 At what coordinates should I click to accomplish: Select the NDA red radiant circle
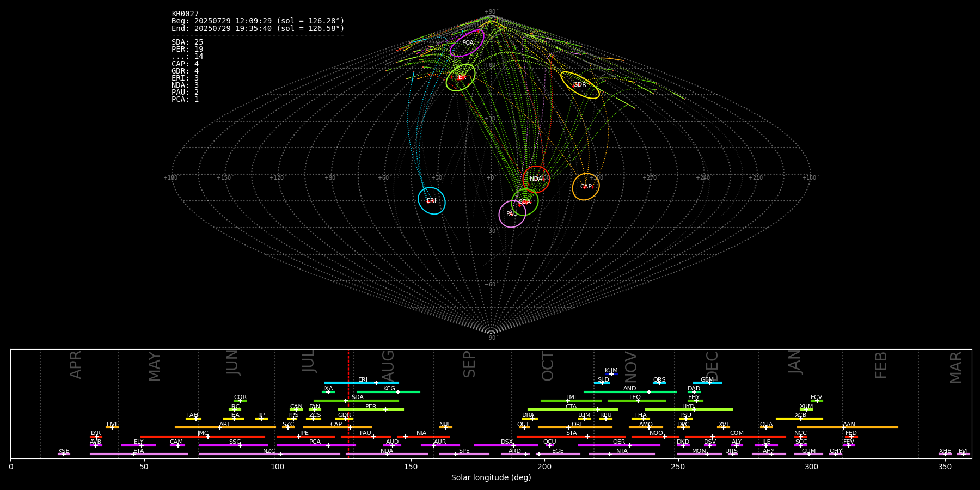tap(536, 179)
